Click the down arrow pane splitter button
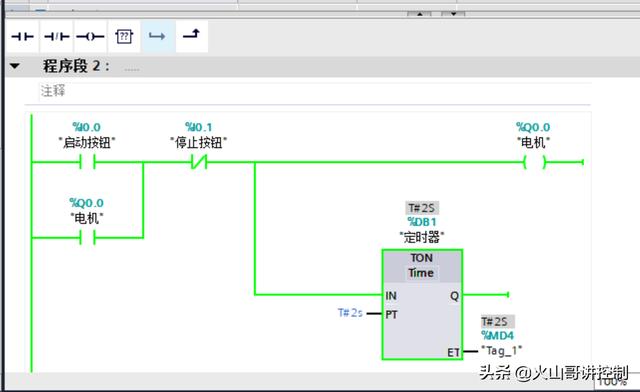640x392 pixels. tap(453, 14)
